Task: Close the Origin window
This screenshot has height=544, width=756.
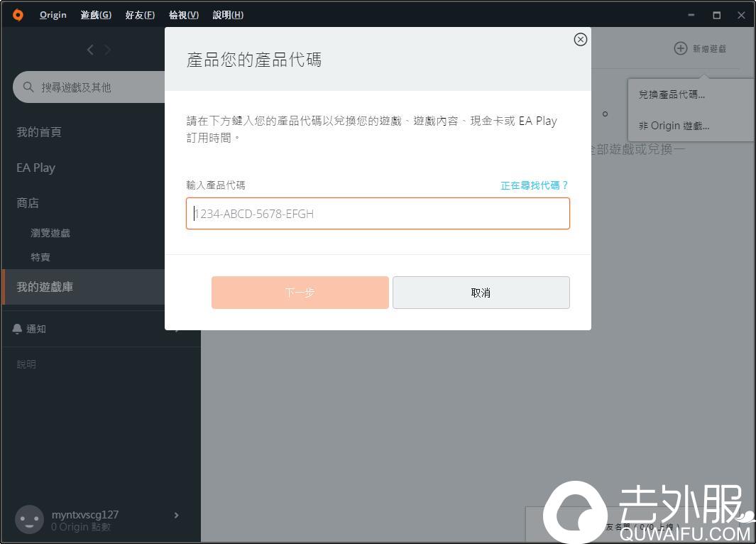Action: click(x=741, y=15)
